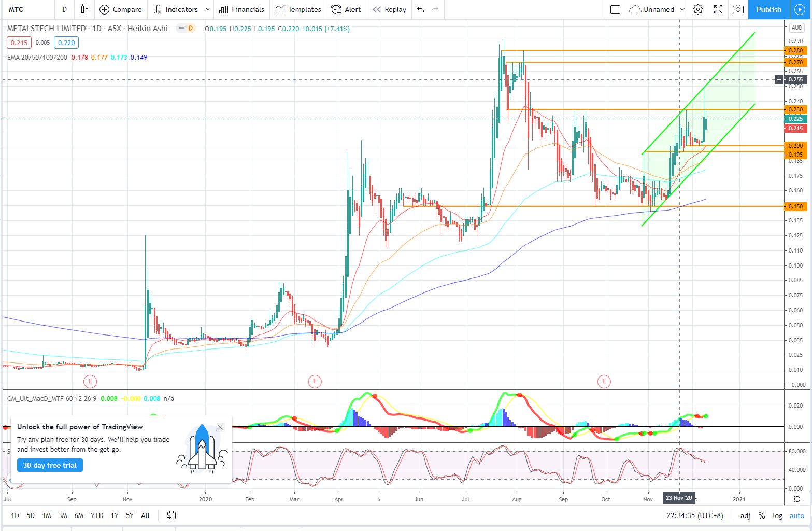Viewport: 812px width, 531px height.
Task: Open chart settings gear
Action: pyautogui.click(x=698, y=9)
